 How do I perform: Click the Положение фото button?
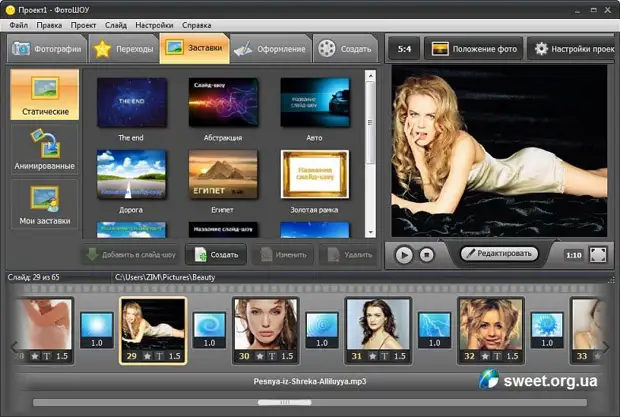[472, 48]
